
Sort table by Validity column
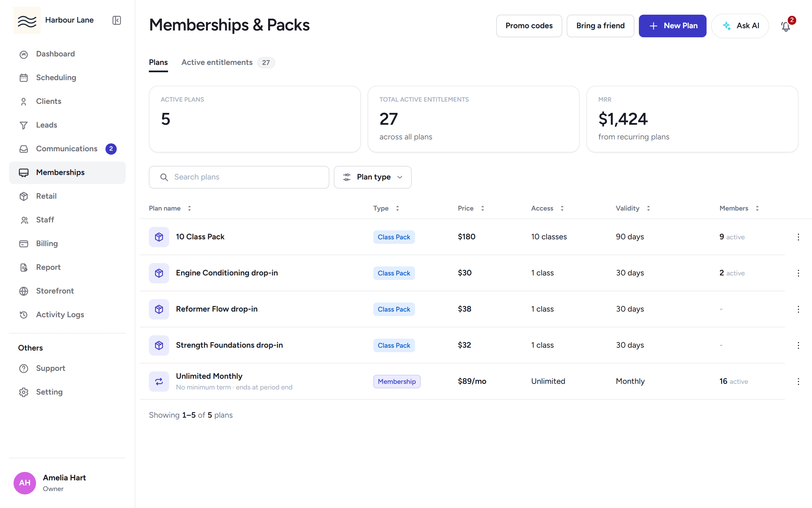click(633, 208)
